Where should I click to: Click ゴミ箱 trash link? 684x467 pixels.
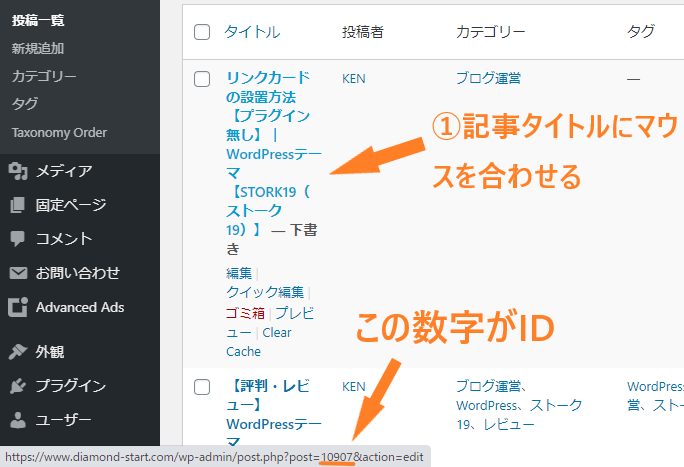[245, 313]
